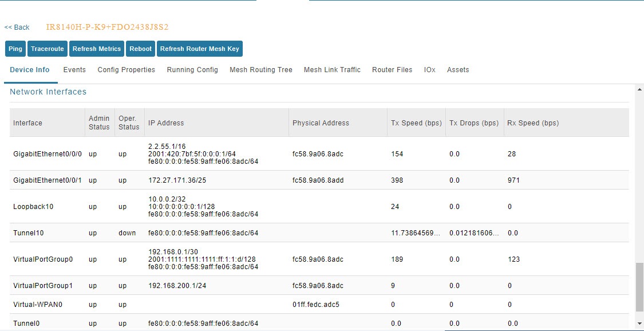Open the Router Files tab
Screen dimensions: 644x331
(392, 69)
